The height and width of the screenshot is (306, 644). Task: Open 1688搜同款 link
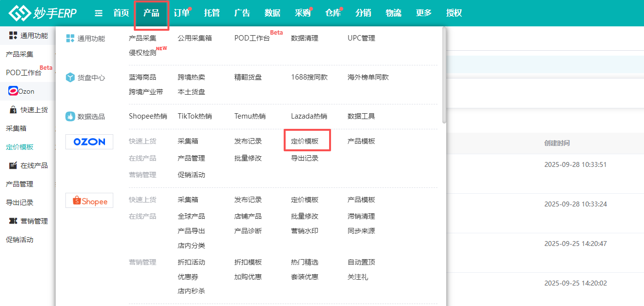tap(310, 77)
